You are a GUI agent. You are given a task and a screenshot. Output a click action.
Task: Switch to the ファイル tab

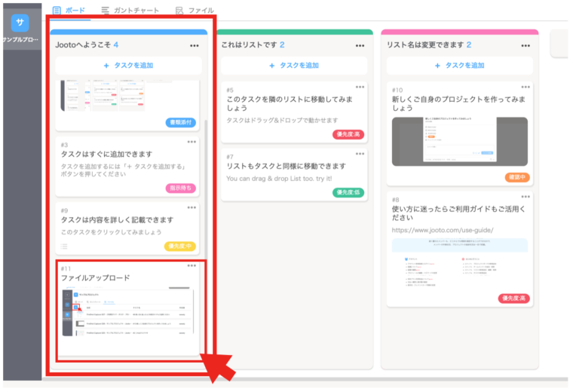coord(195,11)
